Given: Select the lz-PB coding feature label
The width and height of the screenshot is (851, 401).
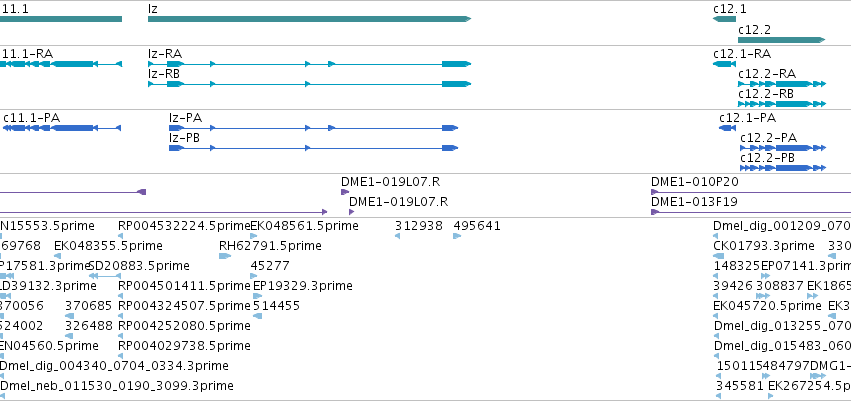Looking at the screenshot, I should pos(185,138).
